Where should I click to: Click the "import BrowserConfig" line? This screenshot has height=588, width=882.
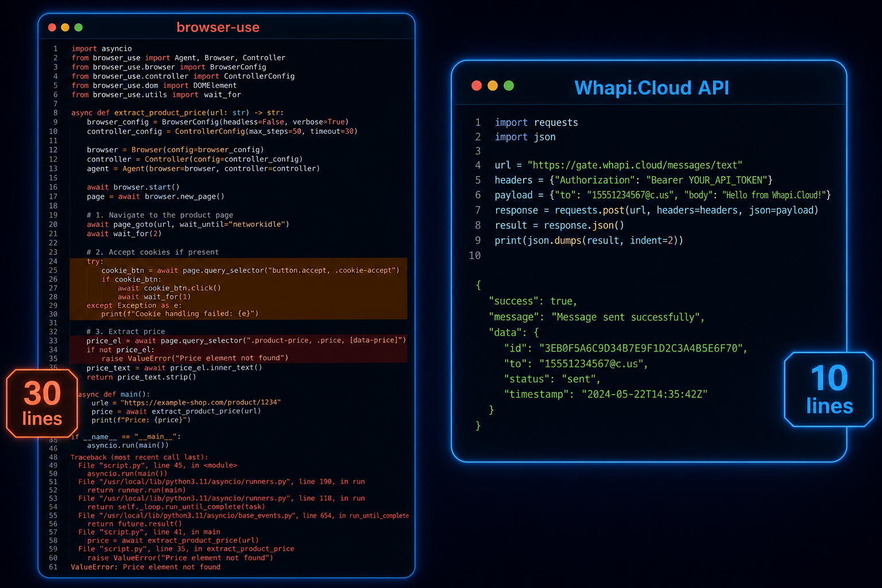(x=169, y=67)
